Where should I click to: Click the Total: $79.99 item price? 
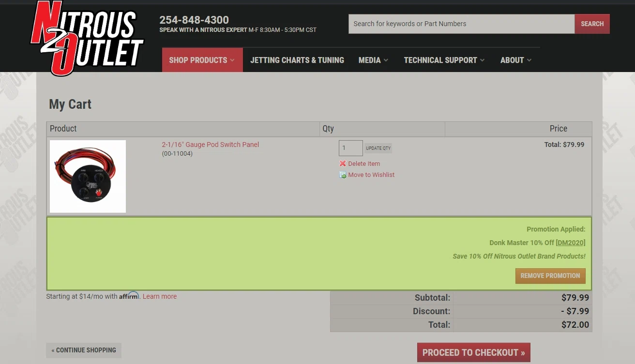pos(564,145)
